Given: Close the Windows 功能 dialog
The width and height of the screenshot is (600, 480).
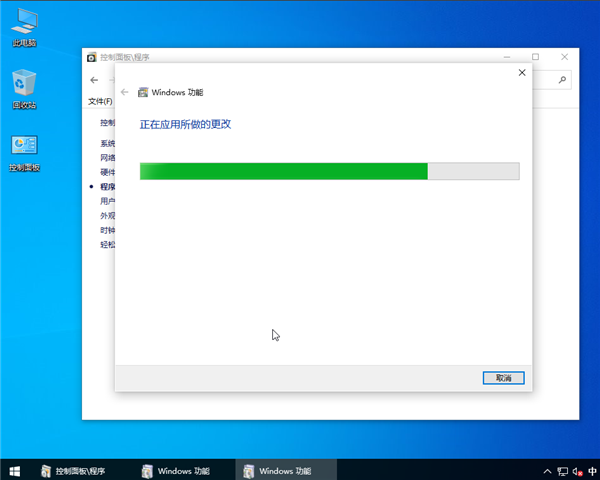Looking at the screenshot, I should [522, 73].
